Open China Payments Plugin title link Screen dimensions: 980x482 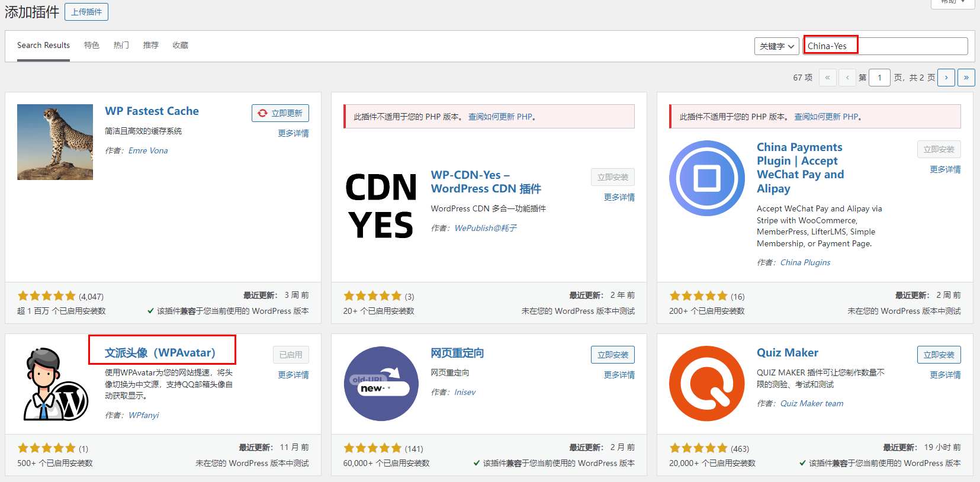[x=801, y=168]
